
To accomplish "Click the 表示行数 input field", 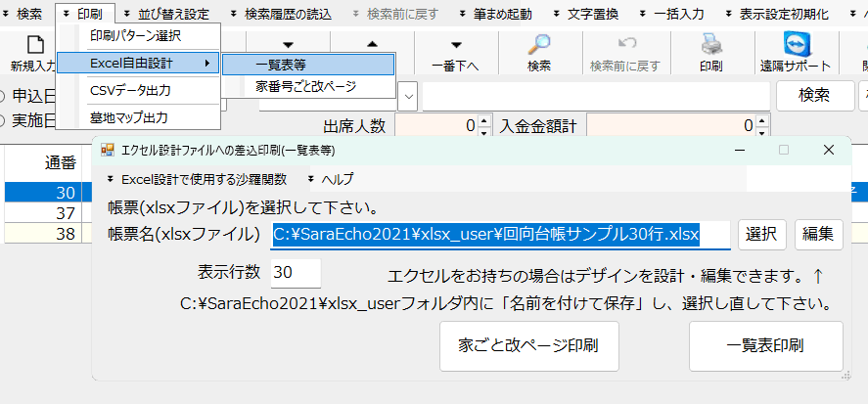I will point(296,272).
